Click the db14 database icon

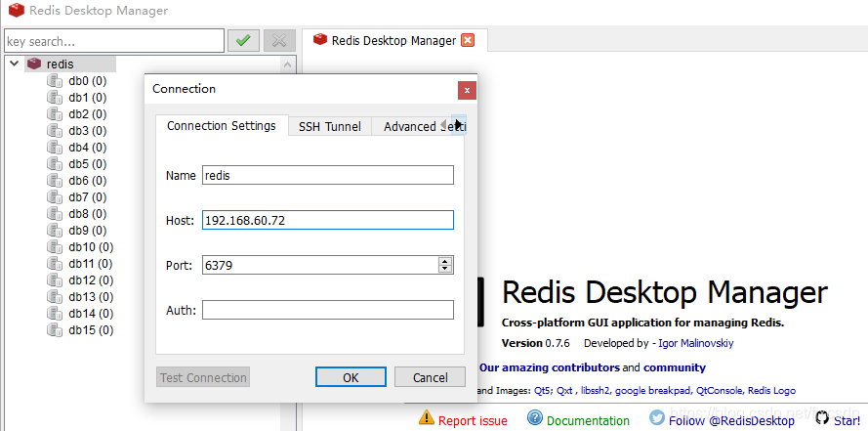tap(55, 314)
